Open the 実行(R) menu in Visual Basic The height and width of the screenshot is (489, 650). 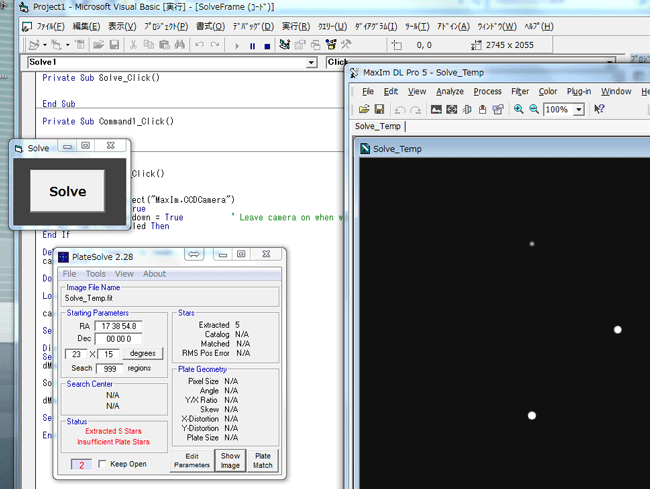296,27
